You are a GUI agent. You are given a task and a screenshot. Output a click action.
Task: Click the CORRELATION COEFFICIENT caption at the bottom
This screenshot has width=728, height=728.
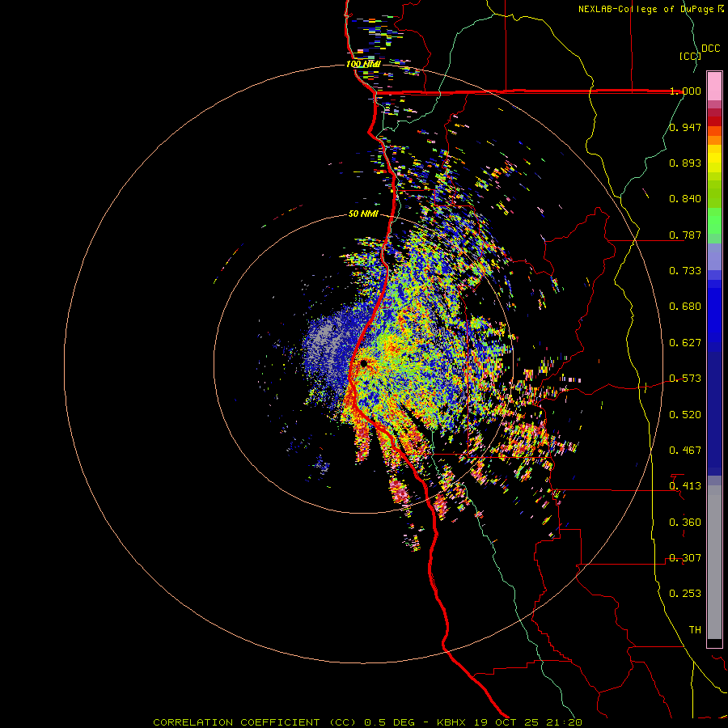(368, 722)
